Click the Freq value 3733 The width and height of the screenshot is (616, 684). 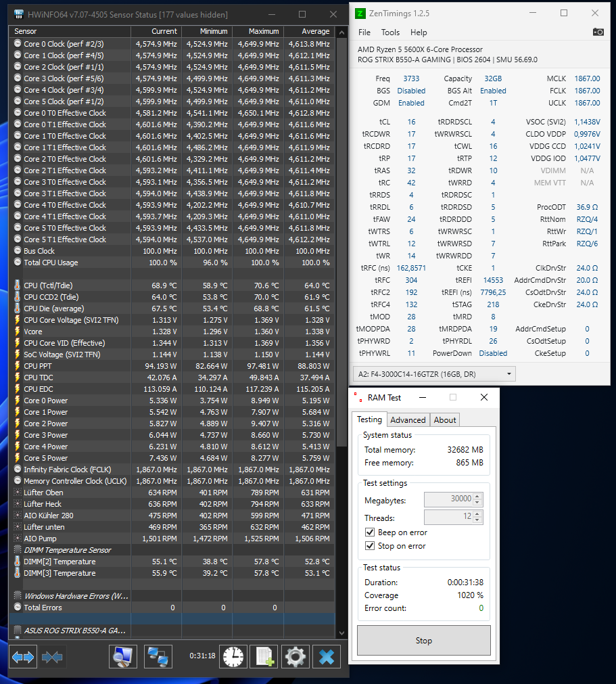(x=411, y=78)
